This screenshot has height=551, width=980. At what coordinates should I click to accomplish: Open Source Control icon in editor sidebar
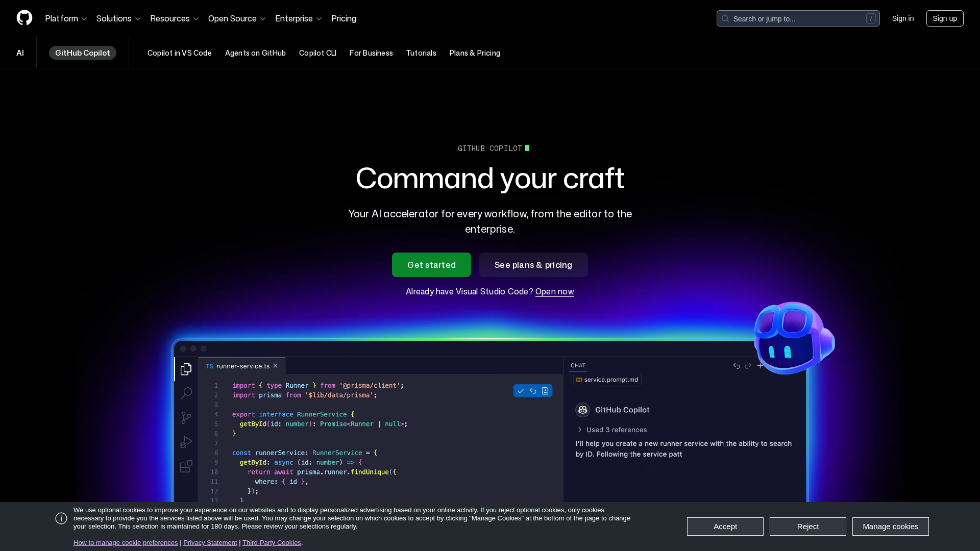tap(186, 418)
